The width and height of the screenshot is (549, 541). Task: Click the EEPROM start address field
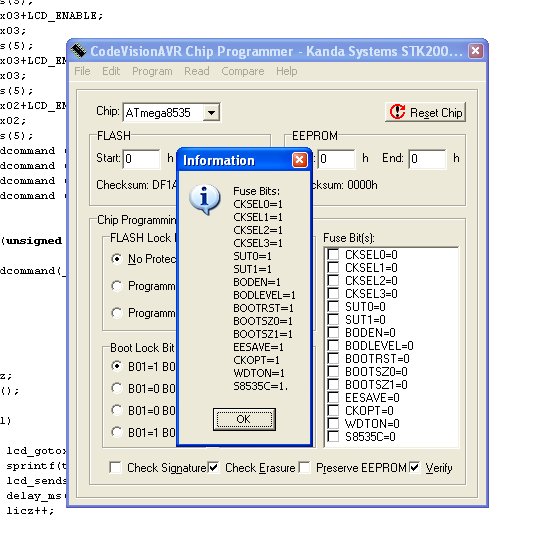point(336,159)
